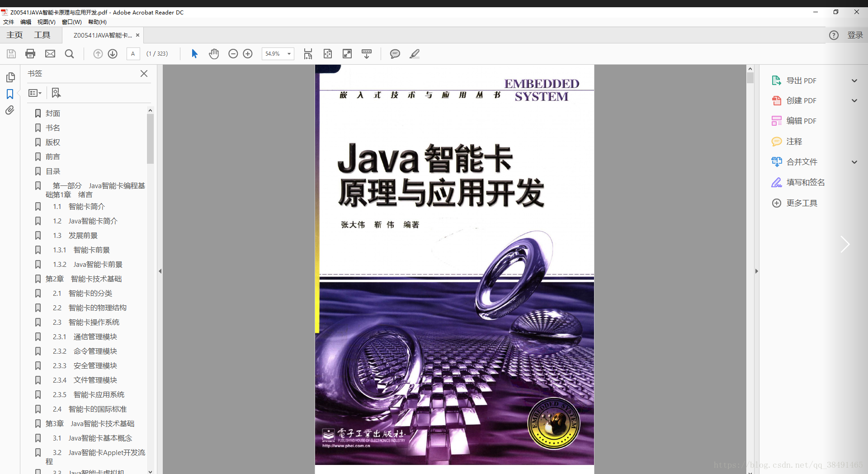Close the Z00541JAVA智能卡 document tab
Screen dimensions: 868x474
pyautogui.click(x=137, y=35)
